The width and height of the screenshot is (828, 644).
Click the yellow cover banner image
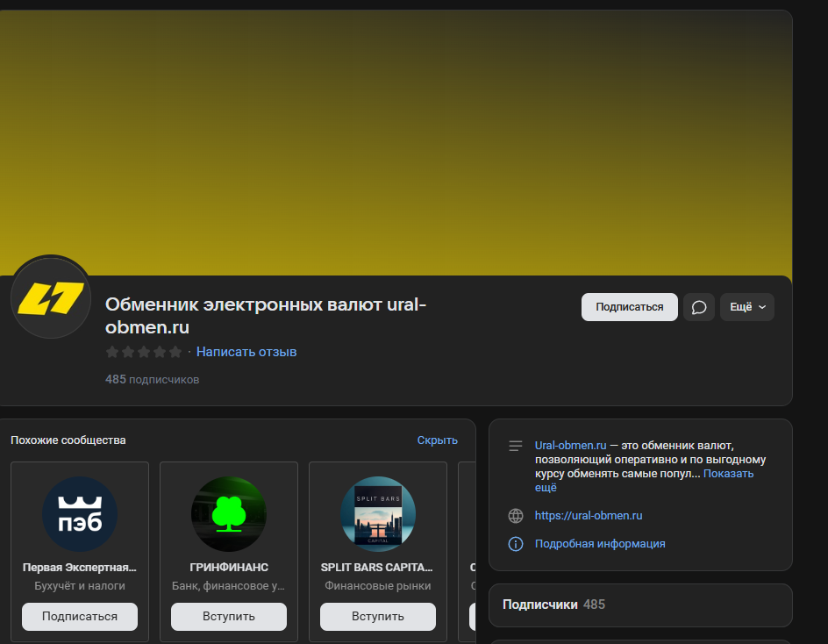(x=396, y=143)
